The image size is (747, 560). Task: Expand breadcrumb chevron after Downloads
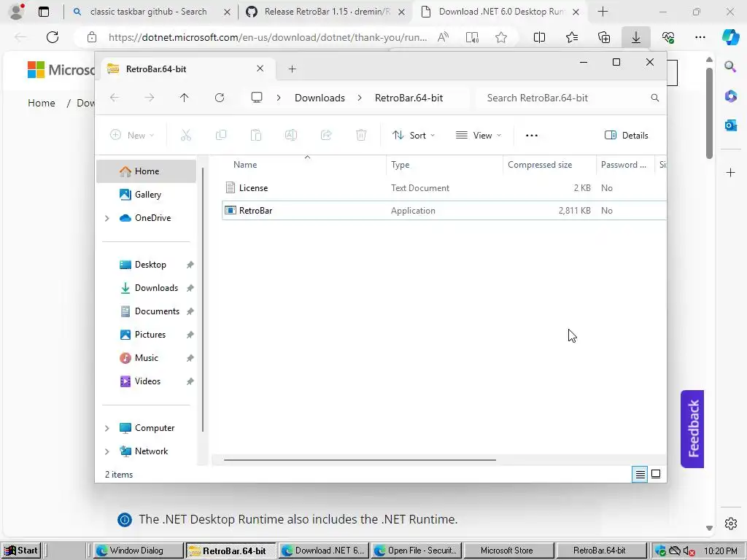(x=360, y=98)
